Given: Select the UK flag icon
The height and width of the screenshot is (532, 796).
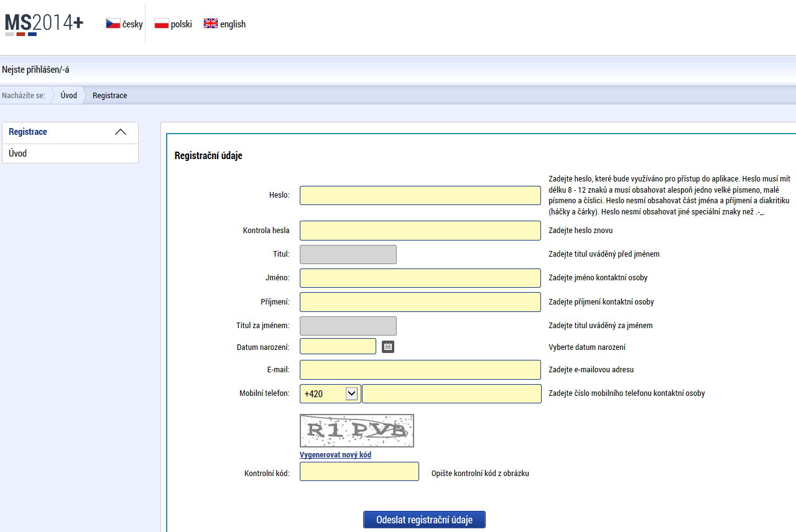Looking at the screenshot, I should coord(211,24).
